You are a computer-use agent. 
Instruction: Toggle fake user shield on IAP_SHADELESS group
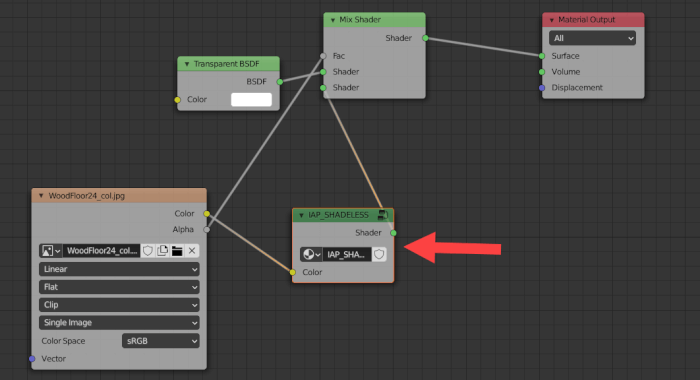[x=379, y=255]
